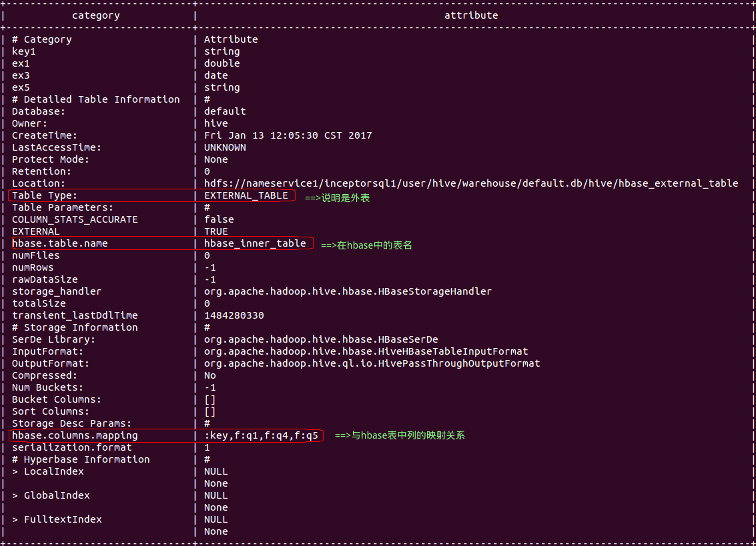Select the 'storage_handler' label
This screenshot has height=546, width=756.
coord(57,291)
